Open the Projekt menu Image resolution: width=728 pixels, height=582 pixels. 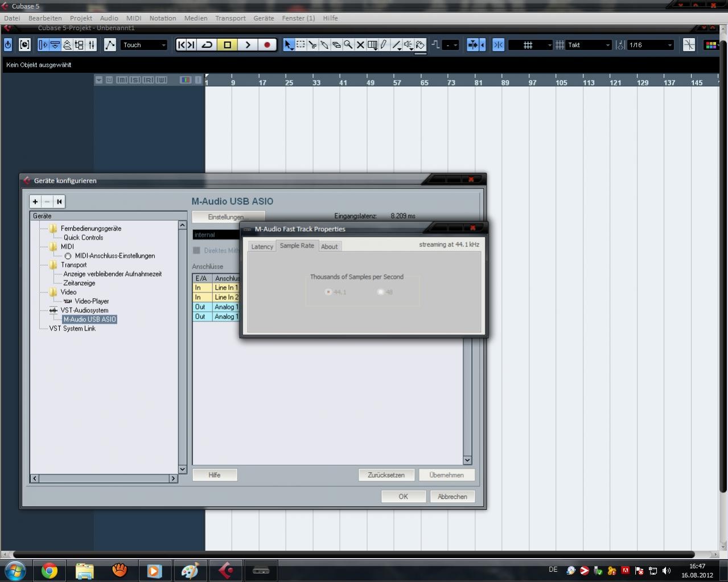coord(81,18)
